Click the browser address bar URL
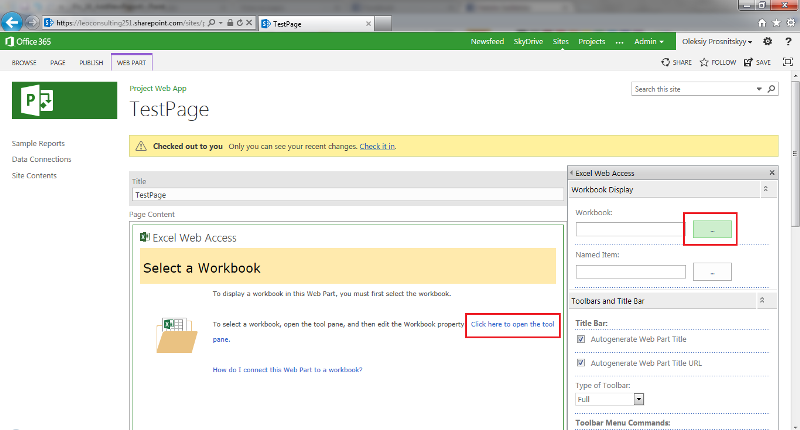 tap(130, 22)
